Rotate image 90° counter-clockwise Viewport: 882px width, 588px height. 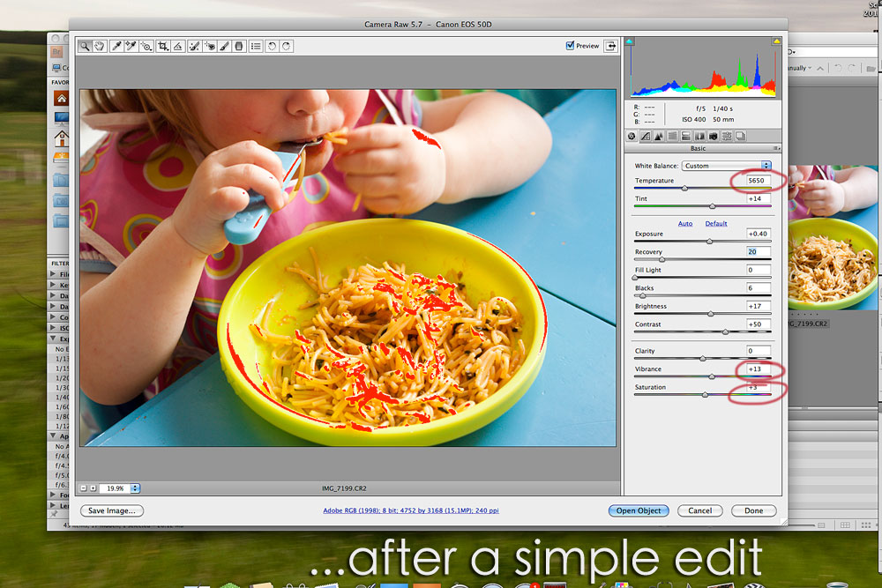tap(271, 46)
